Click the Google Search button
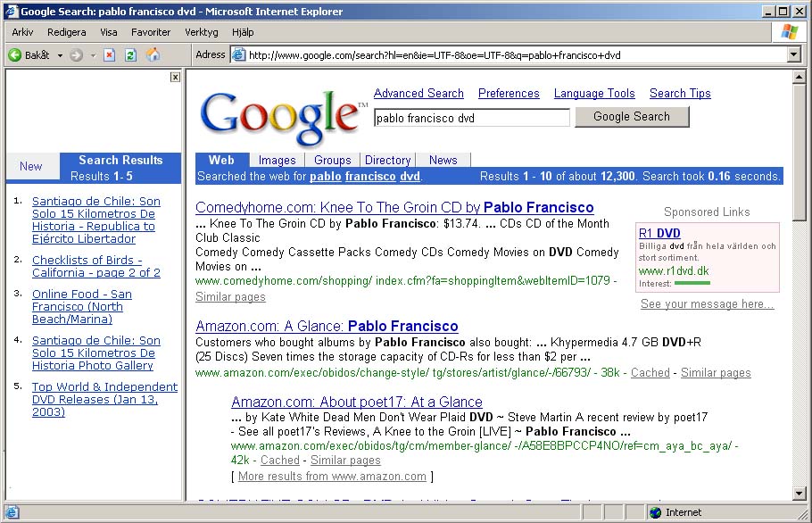Screen dimensions: 812x523 point(632,117)
